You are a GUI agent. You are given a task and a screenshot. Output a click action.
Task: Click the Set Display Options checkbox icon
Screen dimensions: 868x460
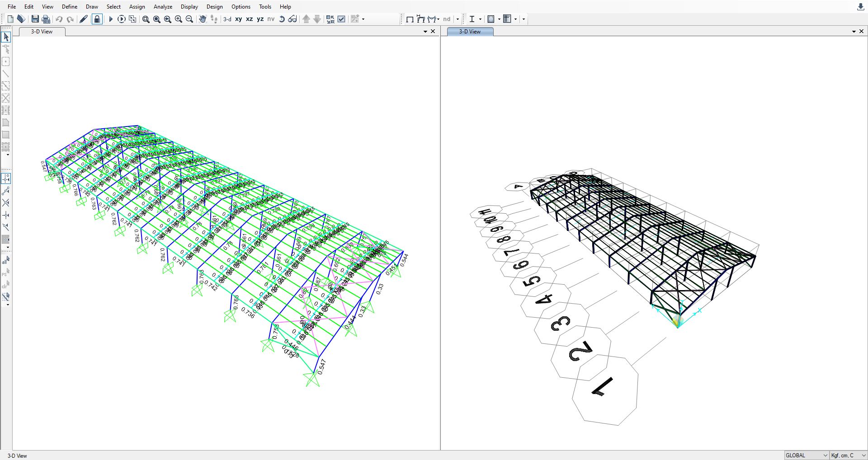click(342, 19)
